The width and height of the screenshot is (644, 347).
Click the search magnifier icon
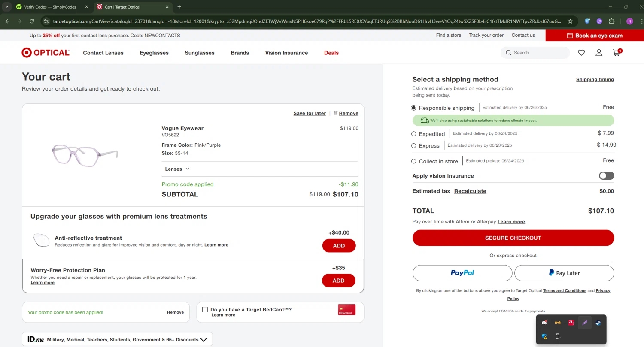pos(509,53)
